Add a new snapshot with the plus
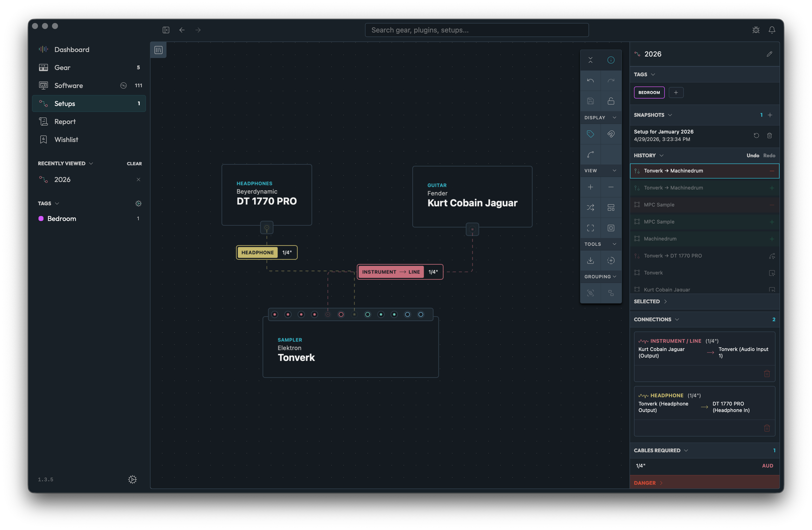The width and height of the screenshot is (812, 530). tap(770, 115)
